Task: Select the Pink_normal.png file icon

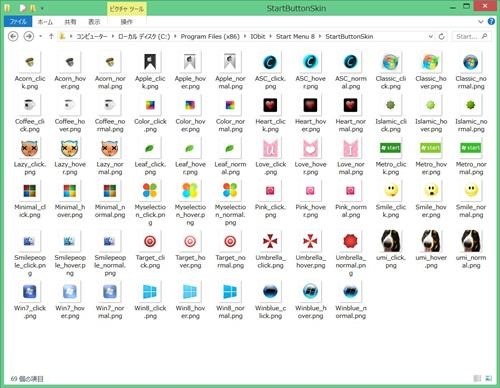Action: 350,191
